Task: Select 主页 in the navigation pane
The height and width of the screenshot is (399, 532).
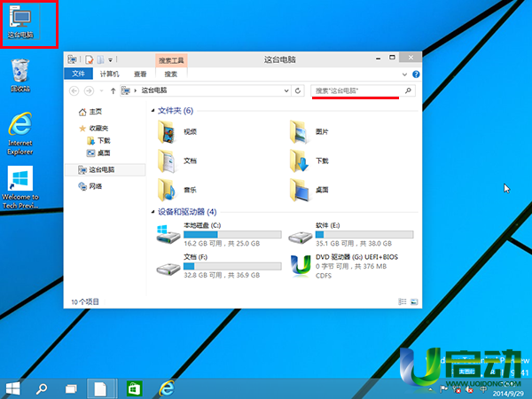Action: [90, 112]
